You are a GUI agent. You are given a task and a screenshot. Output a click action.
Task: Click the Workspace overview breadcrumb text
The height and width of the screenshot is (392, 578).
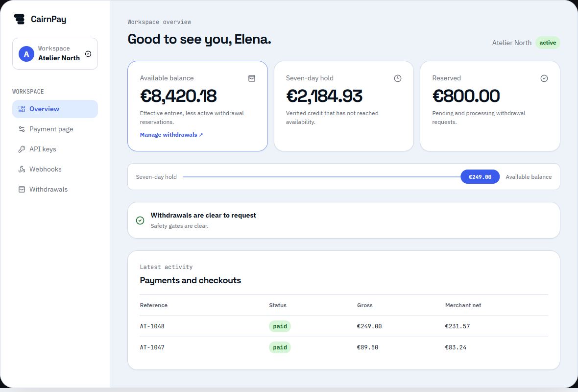[x=159, y=22]
